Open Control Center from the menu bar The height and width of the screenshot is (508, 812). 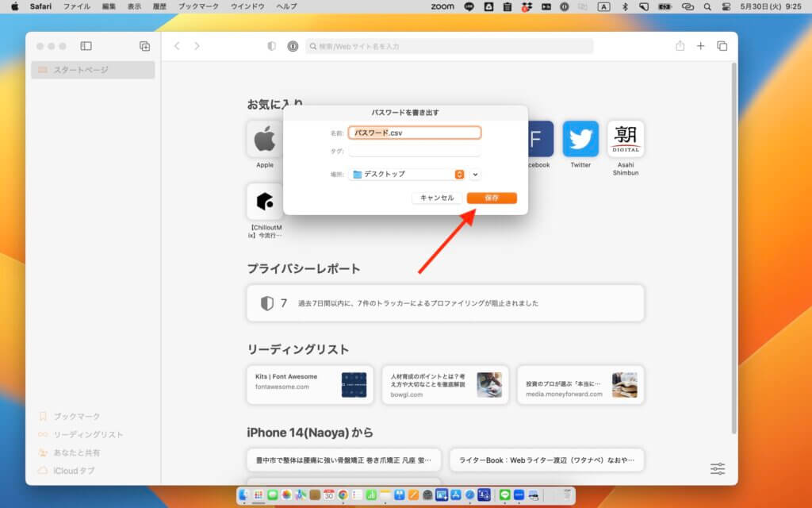click(726, 6)
